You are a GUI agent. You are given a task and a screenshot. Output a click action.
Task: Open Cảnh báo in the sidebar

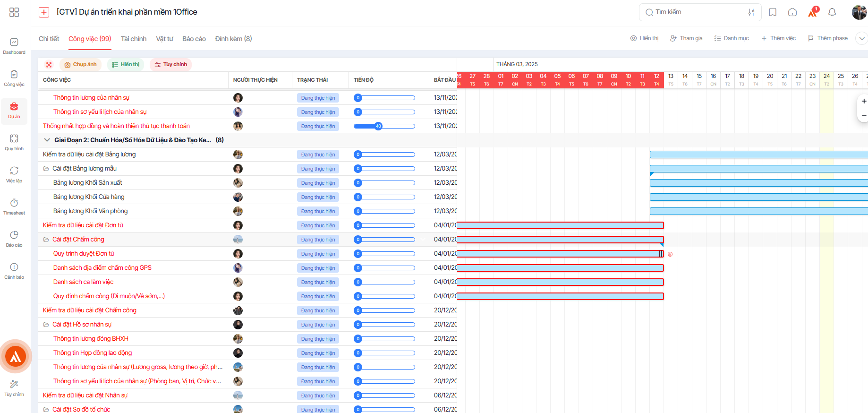click(x=14, y=271)
